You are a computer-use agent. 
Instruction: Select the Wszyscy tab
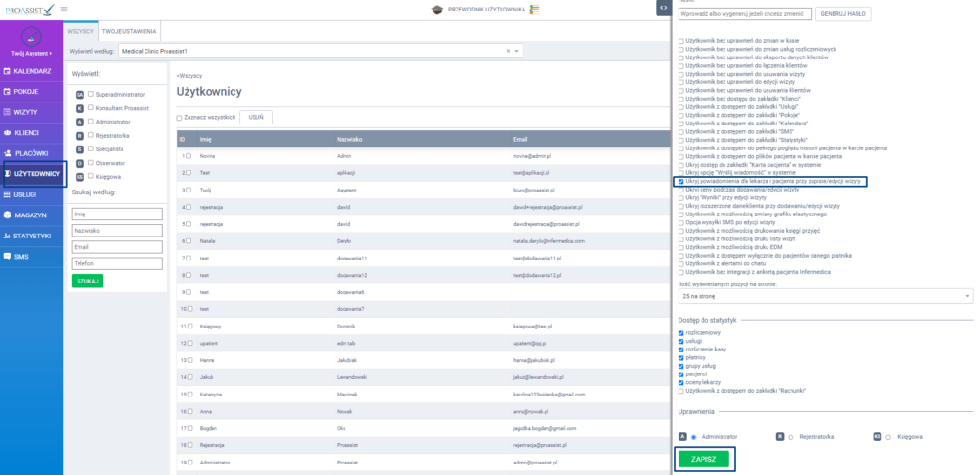tap(80, 30)
